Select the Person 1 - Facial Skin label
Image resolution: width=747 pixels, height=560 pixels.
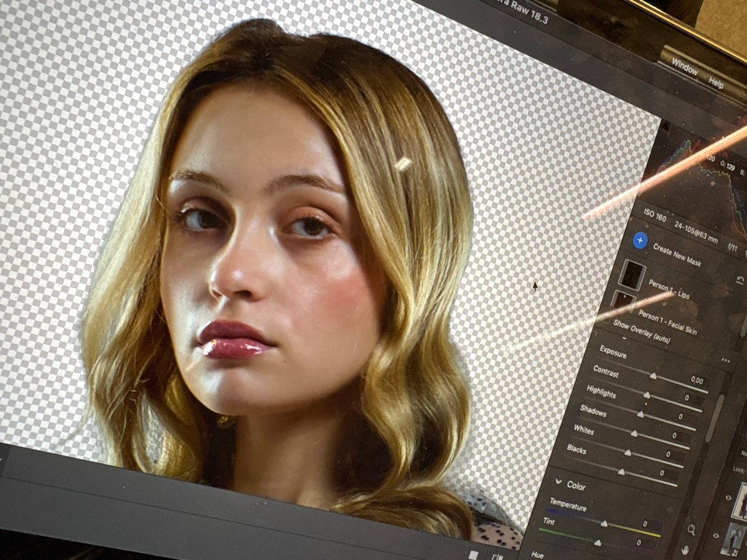click(x=667, y=322)
